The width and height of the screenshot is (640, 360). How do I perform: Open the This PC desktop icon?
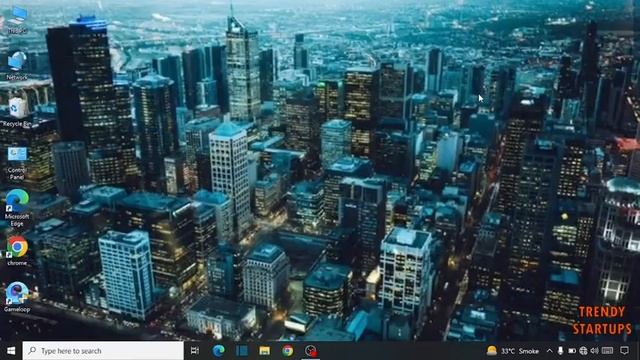pyautogui.click(x=17, y=20)
